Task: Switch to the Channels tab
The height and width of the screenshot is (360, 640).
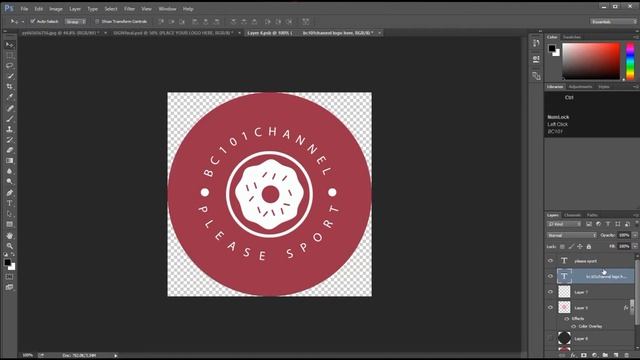Action: pos(572,215)
